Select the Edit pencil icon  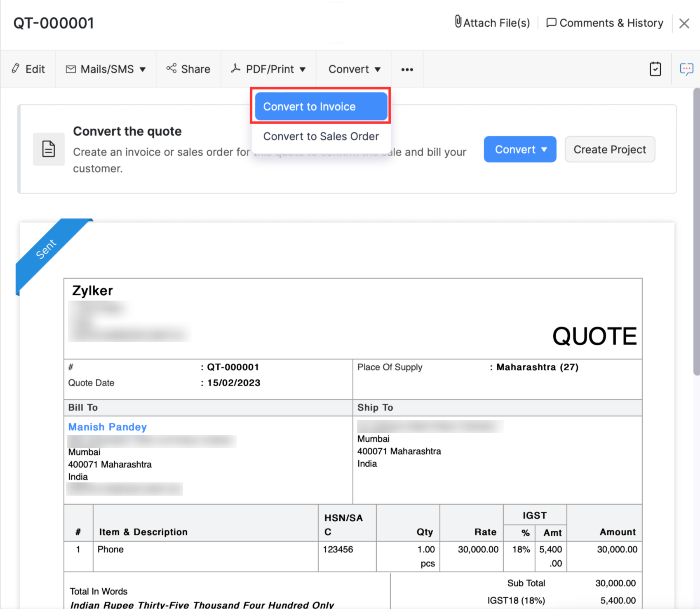tap(16, 69)
